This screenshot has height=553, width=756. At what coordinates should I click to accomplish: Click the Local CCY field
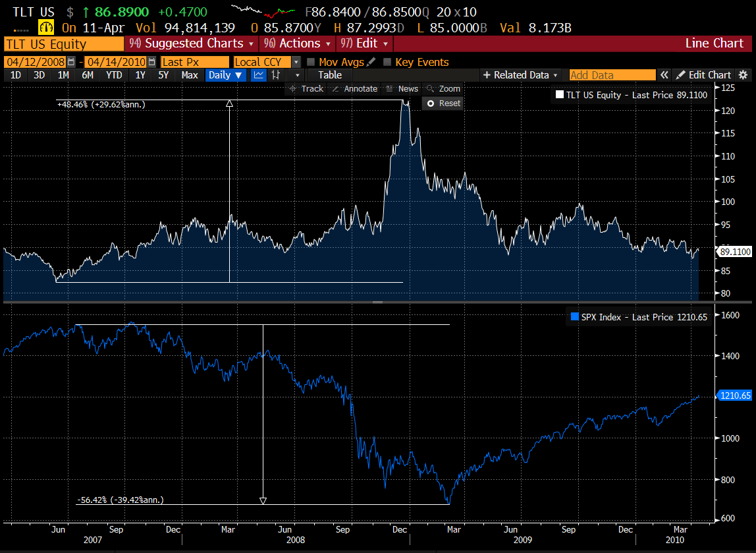click(262, 62)
